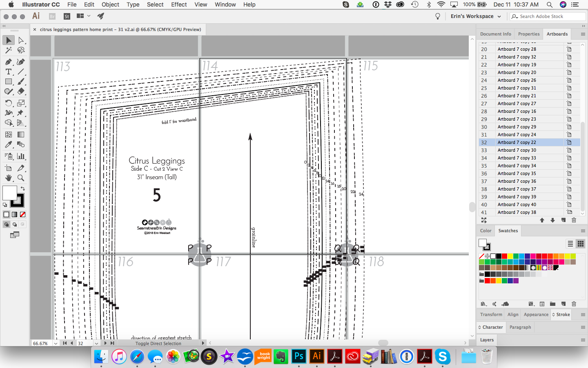Open the Swatch Libraries menu icon
Screen dimensions: 588x368
tap(484, 304)
